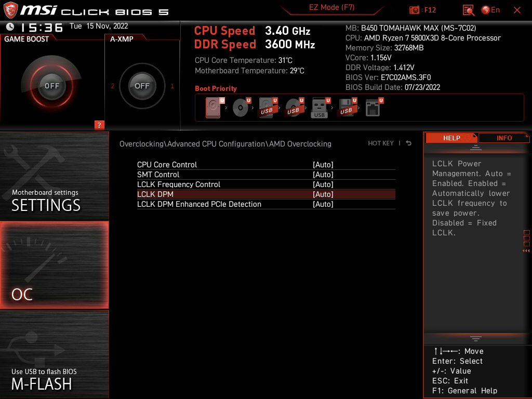Image resolution: width=532 pixels, height=399 pixels.
Task: Select the USB CD/DVD boot device icon
Action: (x=294, y=108)
